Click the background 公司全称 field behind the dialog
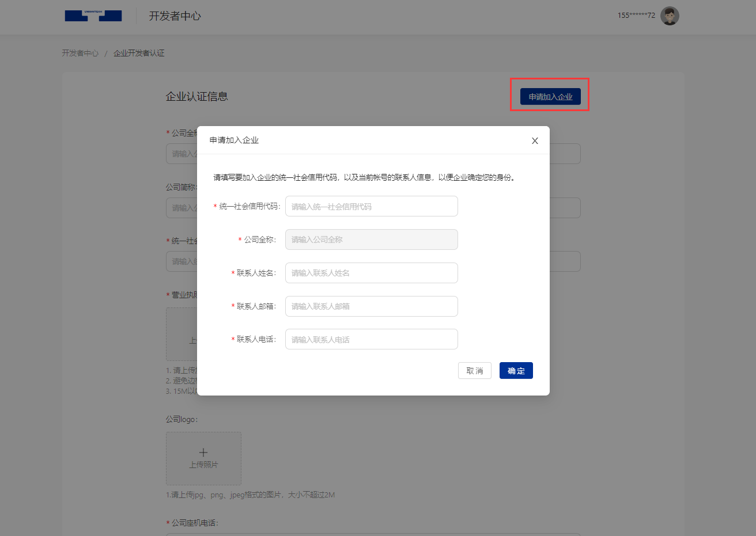This screenshot has height=536, width=756. (565, 154)
